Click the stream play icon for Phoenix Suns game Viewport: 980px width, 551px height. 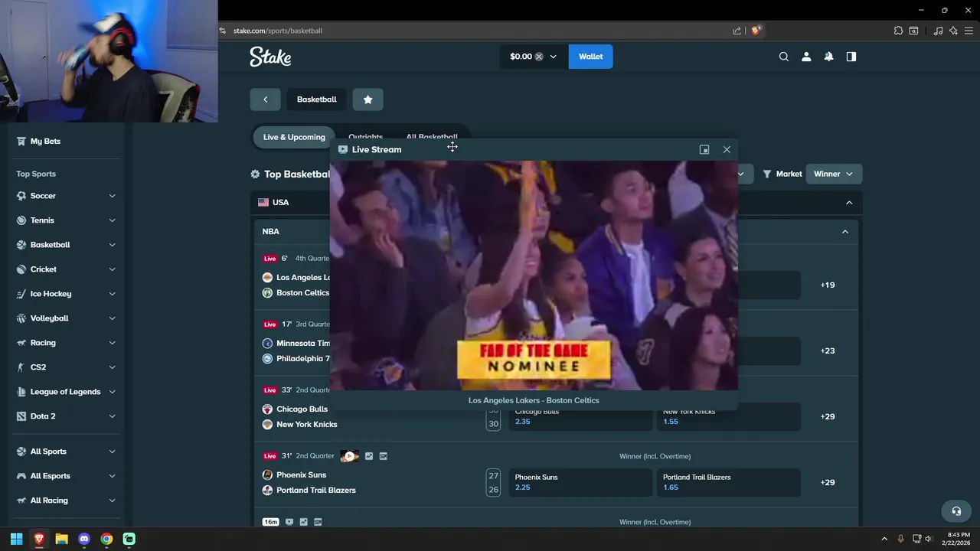tap(349, 456)
